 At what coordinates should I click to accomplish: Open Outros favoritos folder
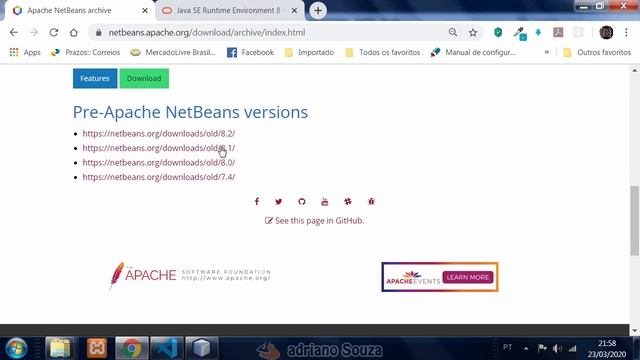point(597,52)
